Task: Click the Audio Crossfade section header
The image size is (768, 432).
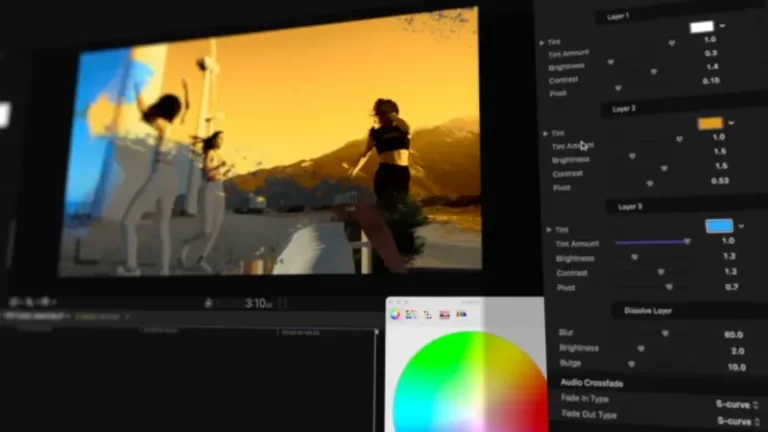Action: tap(592, 383)
